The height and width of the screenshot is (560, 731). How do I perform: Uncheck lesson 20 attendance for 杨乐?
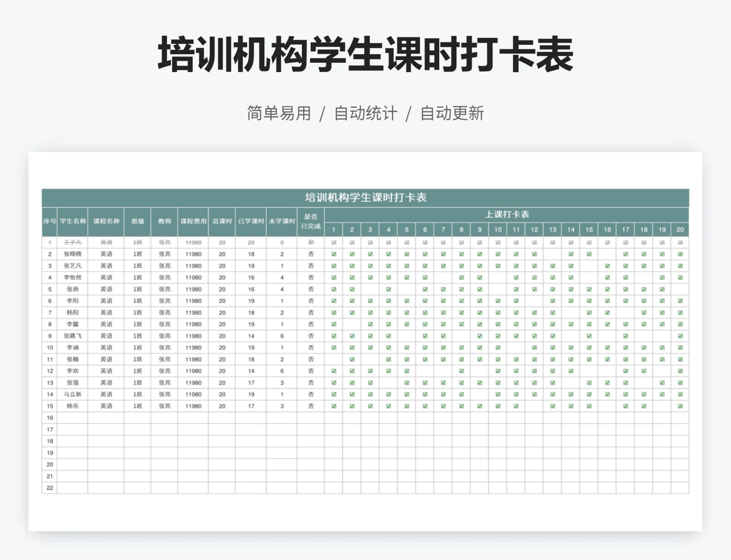[680, 406]
